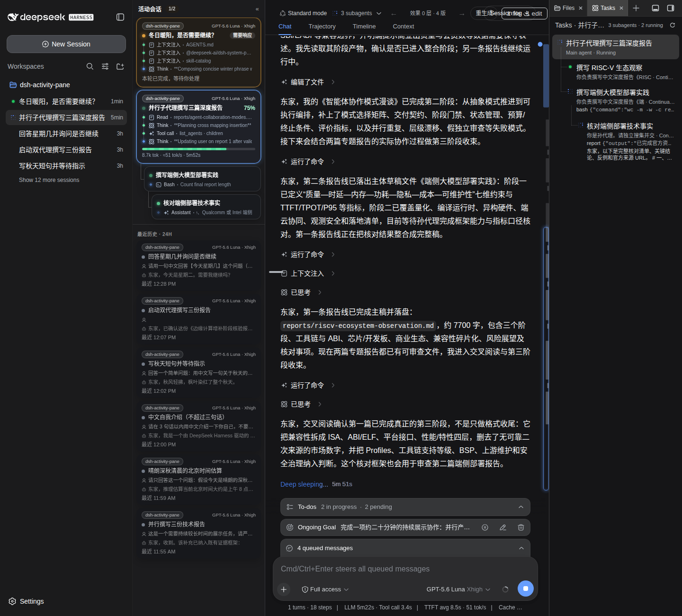Close the Files tab
The width and height of the screenshot is (682, 616).
[581, 8]
